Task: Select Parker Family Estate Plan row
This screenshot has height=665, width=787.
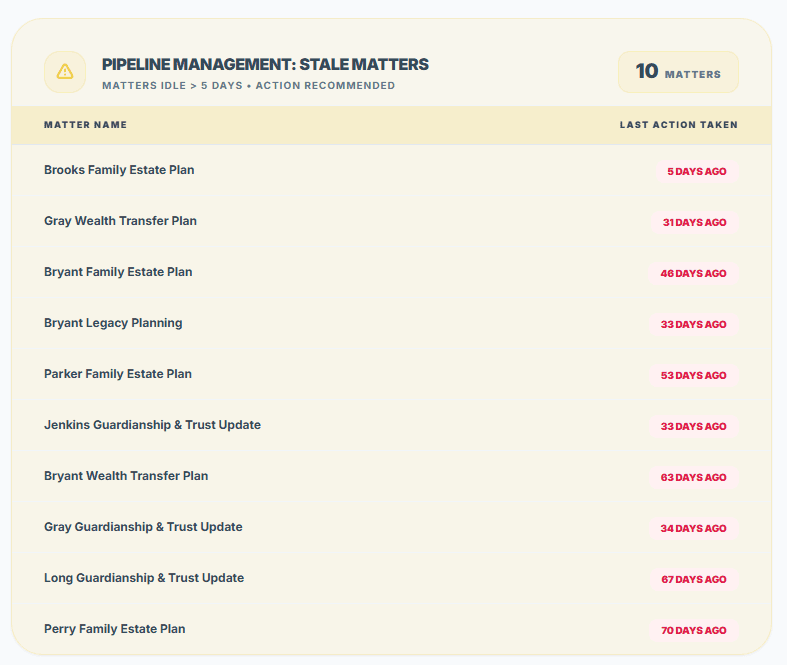Action: [x=391, y=374]
